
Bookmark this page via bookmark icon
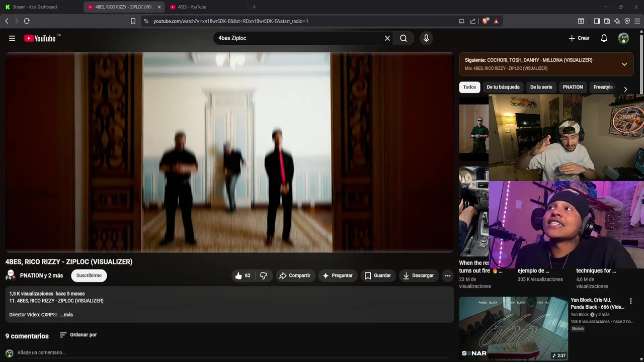(133, 21)
